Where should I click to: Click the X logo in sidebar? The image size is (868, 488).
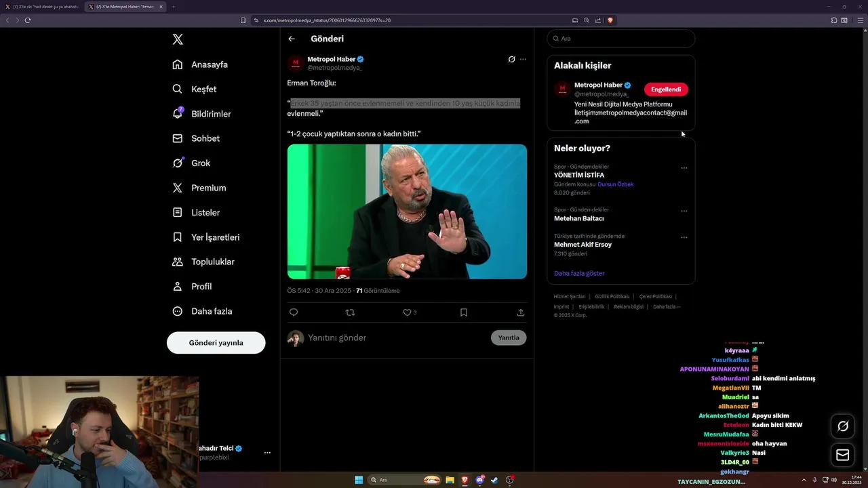178,39
